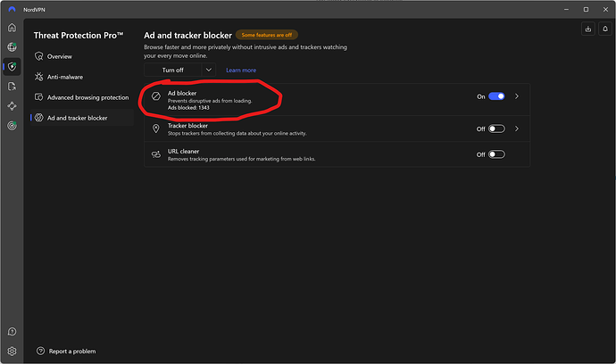Click the Ad blocker row title
616x364 pixels.
(182, 93)
